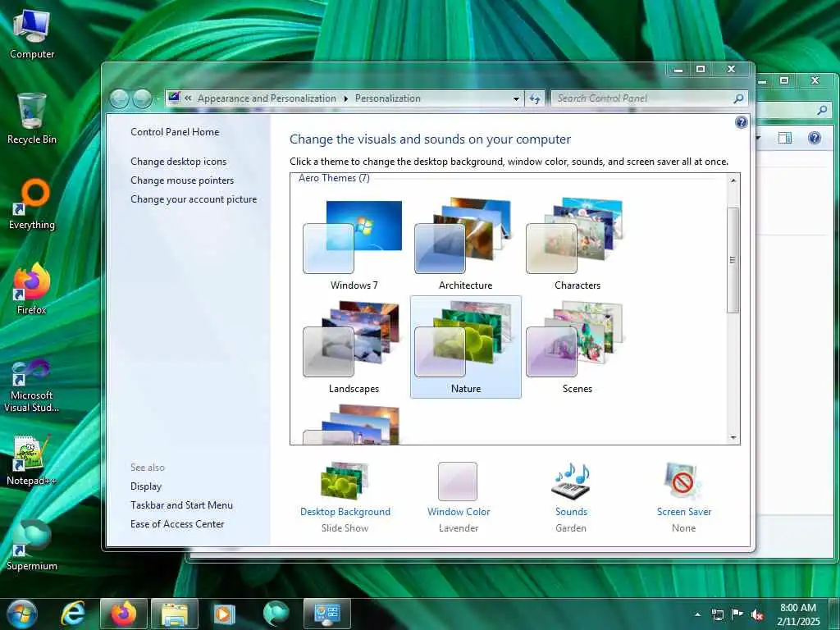Click the muted volume tray icon
The height and width of the screenshot is (630, 840).
coord(757,614)
